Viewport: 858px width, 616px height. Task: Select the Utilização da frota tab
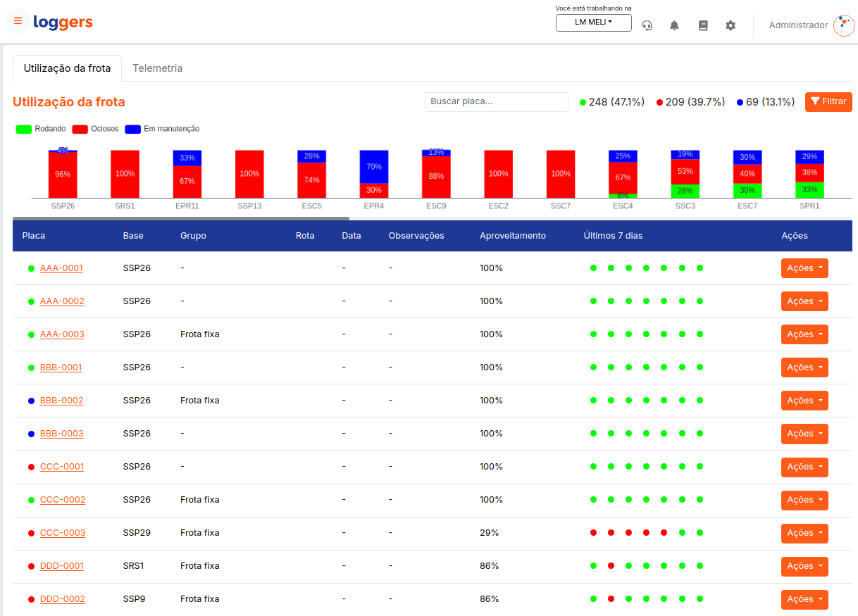coord(67,68)
